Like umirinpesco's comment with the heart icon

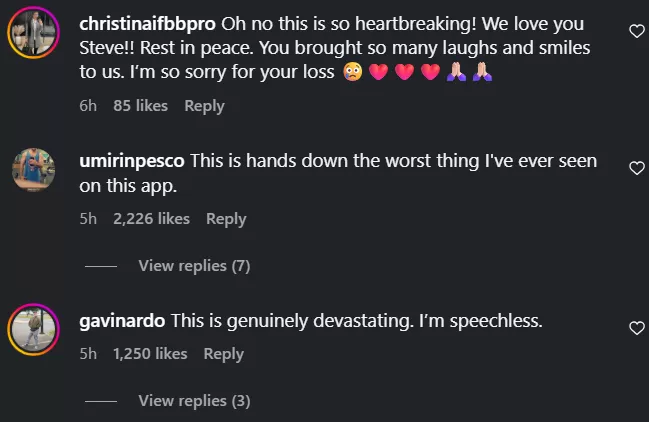click(x=636, y=168)
